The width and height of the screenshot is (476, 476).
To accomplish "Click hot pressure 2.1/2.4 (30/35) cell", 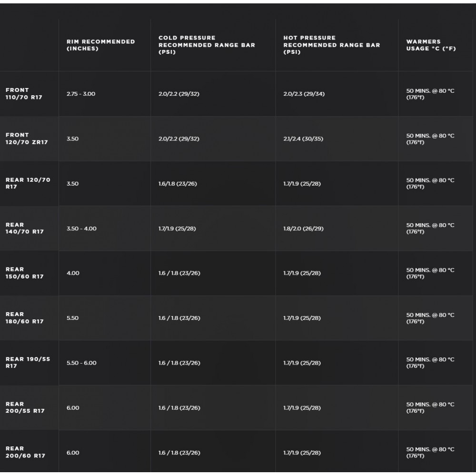I will (x=303, y=139).
